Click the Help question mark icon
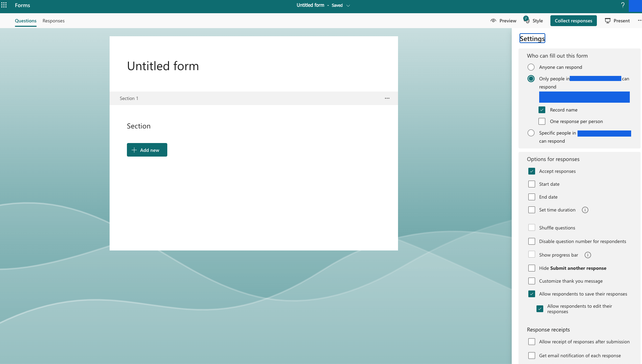 622,5
